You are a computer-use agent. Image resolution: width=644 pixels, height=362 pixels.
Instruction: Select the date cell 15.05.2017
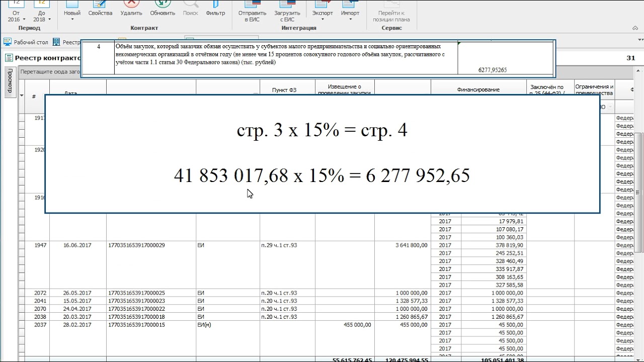77,301
